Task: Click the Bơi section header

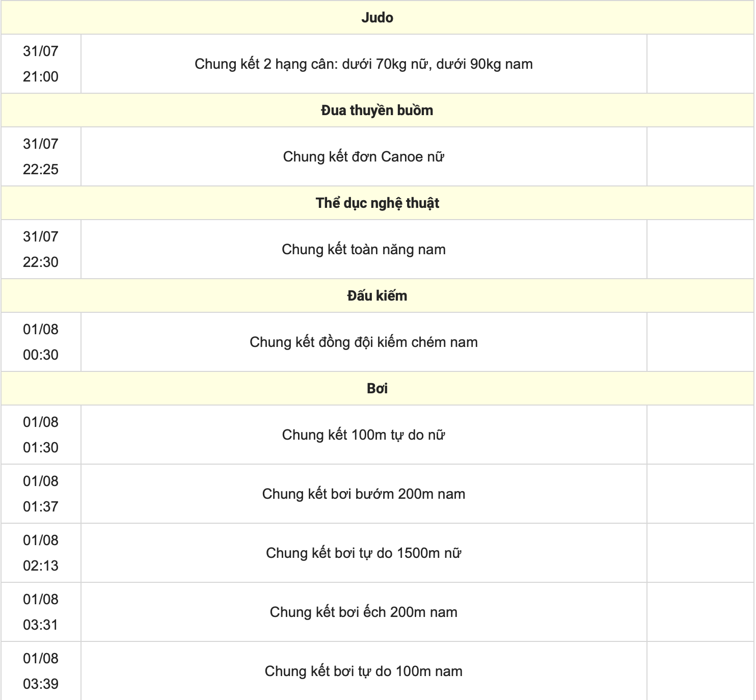Action: [377, 389]
